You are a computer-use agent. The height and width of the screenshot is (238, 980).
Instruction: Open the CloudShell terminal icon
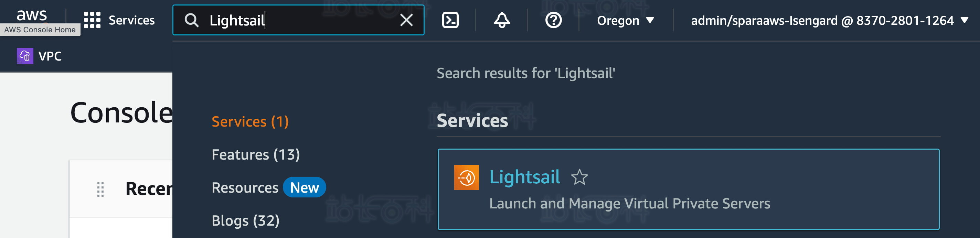click(450, 20)
